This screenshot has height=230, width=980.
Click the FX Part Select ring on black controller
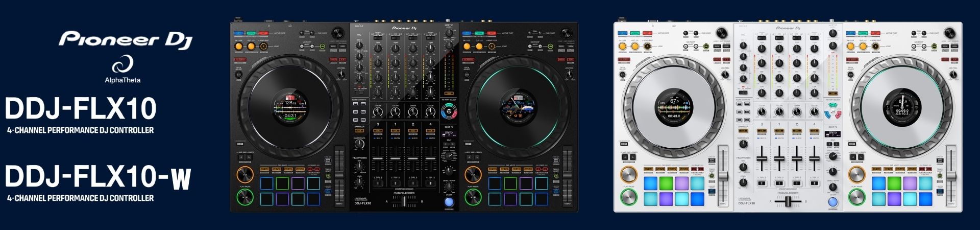point(449,111)
